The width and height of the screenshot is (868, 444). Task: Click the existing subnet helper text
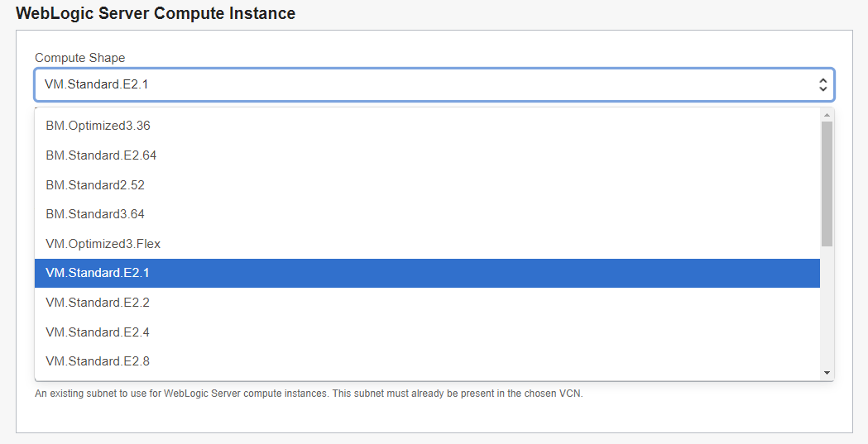tap(309, 394)
